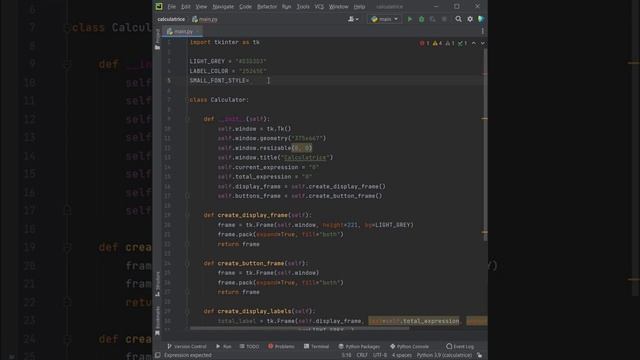640x360 pixels.
Task: Open the Refactor menu
Action: pyautogui.click(x=267, y=7)
